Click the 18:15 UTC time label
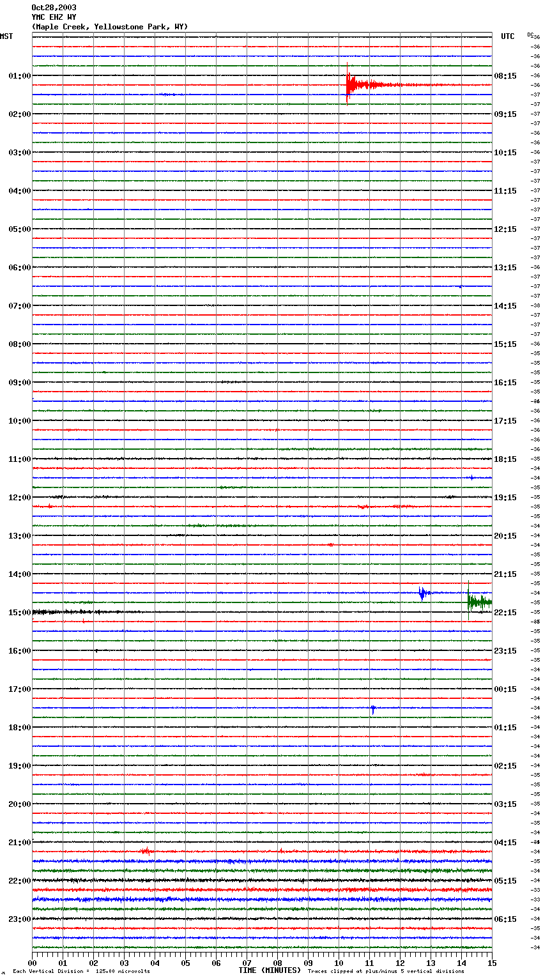Viewport: 543px width, 980px height. pyautogui.click(x=505, y=459)
